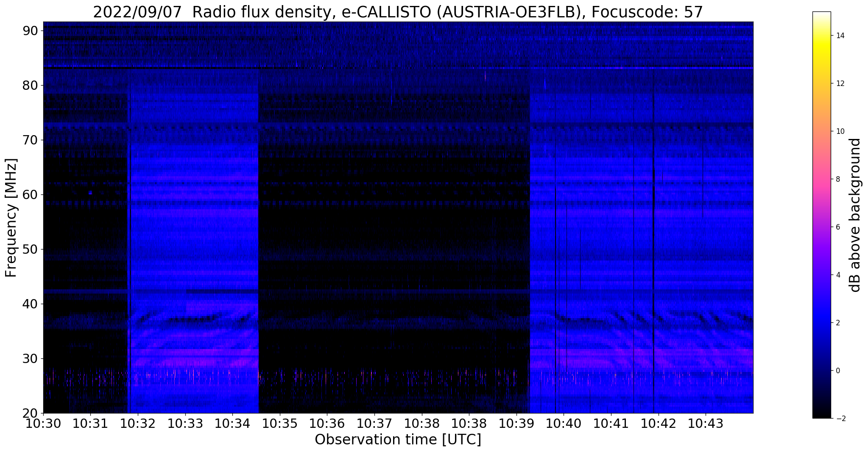Screen dimensions: 868x452
Task: Select the 10:33 time tick label
Action: tap(185, 423)
